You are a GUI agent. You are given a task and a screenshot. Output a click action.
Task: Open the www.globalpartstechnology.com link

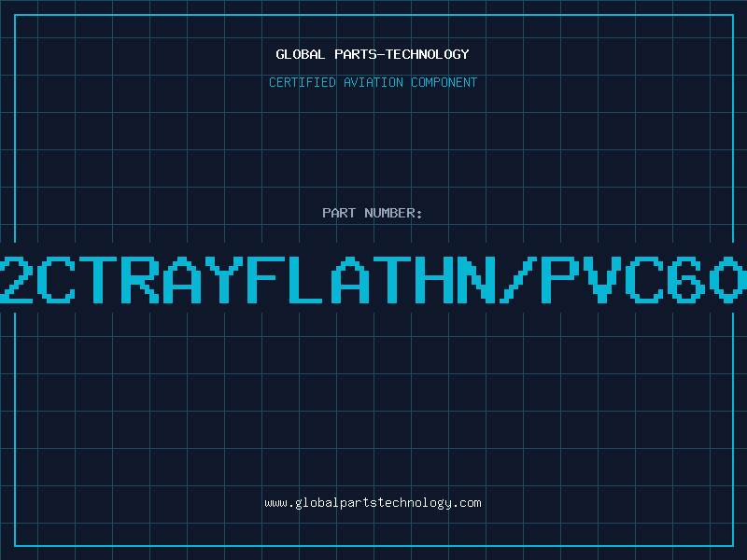373,503
